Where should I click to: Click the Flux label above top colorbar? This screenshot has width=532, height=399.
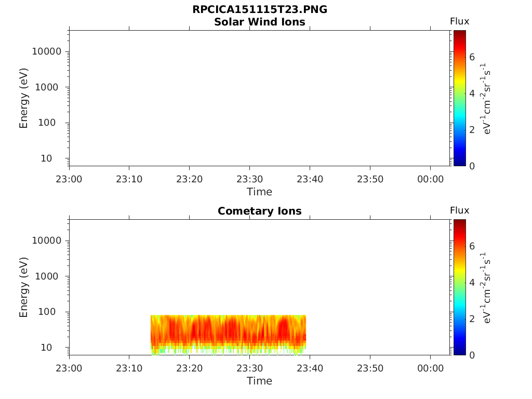click(x=459, y=21)
